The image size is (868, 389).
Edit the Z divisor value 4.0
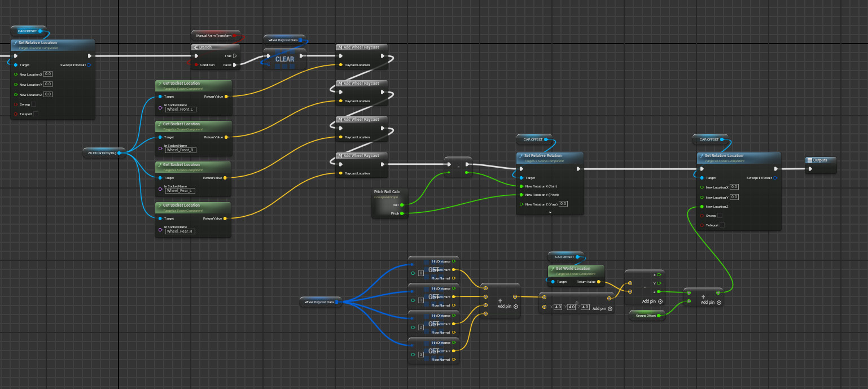(x=585, y=307)
